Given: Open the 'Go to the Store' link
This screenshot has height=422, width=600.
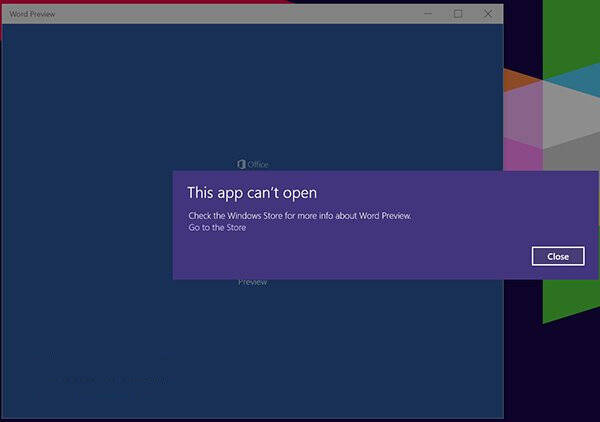Looking at the screenshot, I should click(217, 228).
